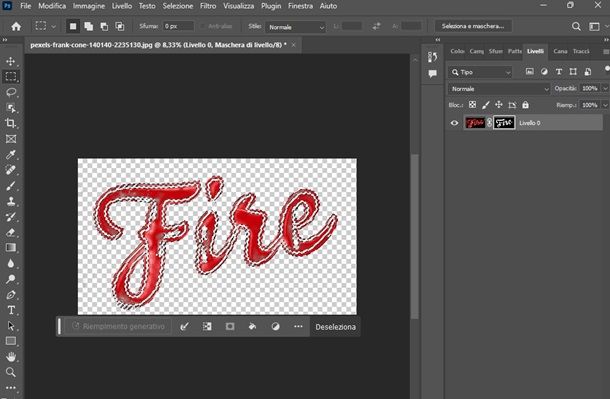This screenshot has height=399, width=610.
Task: Open the Opacità slider dropdown arrow
Action: click(605, 89)
